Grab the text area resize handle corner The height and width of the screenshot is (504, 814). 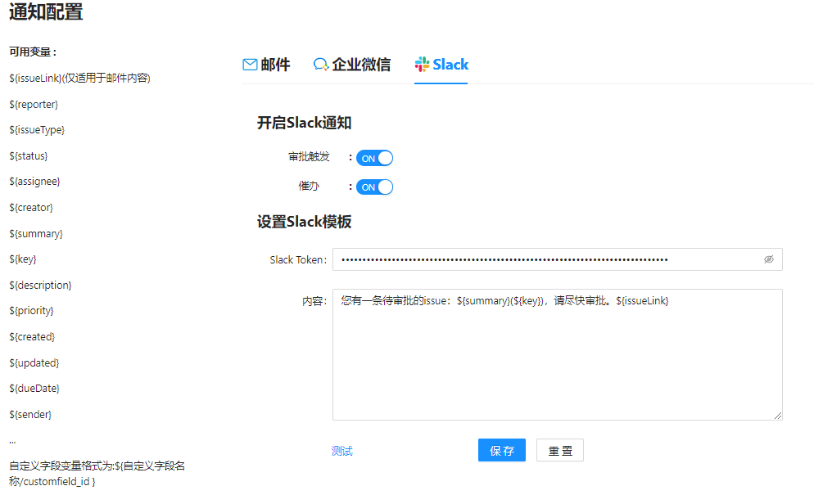click(x=778, y=416)
